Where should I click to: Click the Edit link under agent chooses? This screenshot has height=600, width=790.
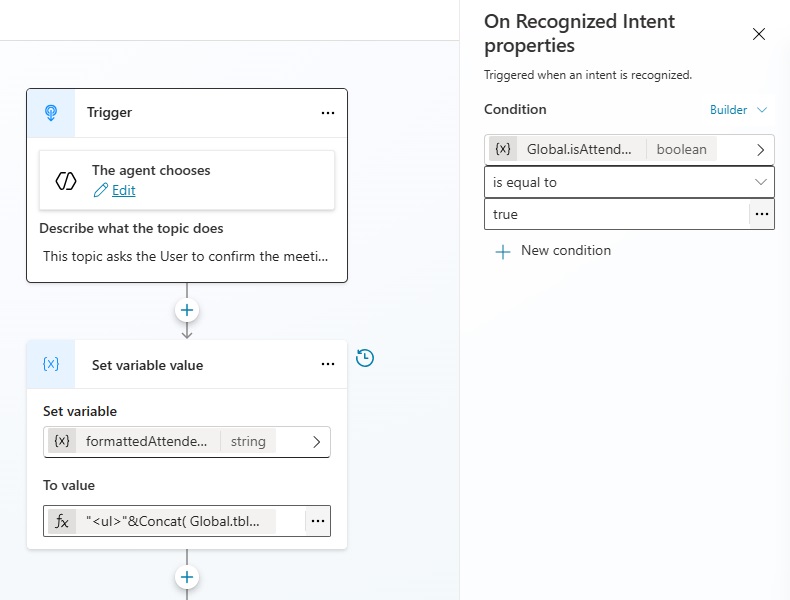coord(123,190)
